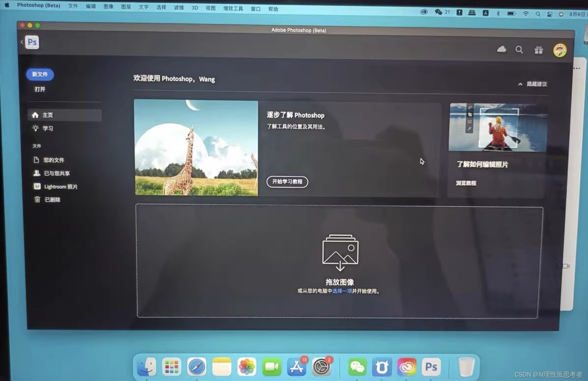Open Safari from the dock

[x=197, y=367]
